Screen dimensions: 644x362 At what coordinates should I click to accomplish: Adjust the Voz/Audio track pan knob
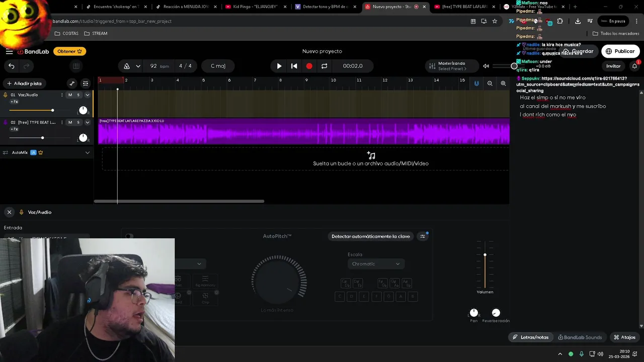83,110
